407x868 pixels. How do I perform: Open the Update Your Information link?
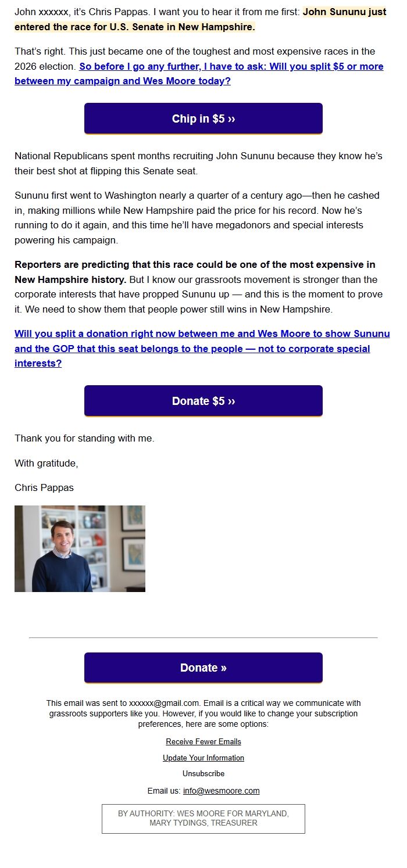203,758
